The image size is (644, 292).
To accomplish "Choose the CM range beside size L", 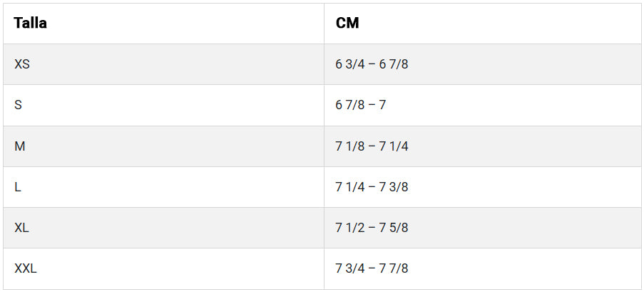I will coord(372,187).
